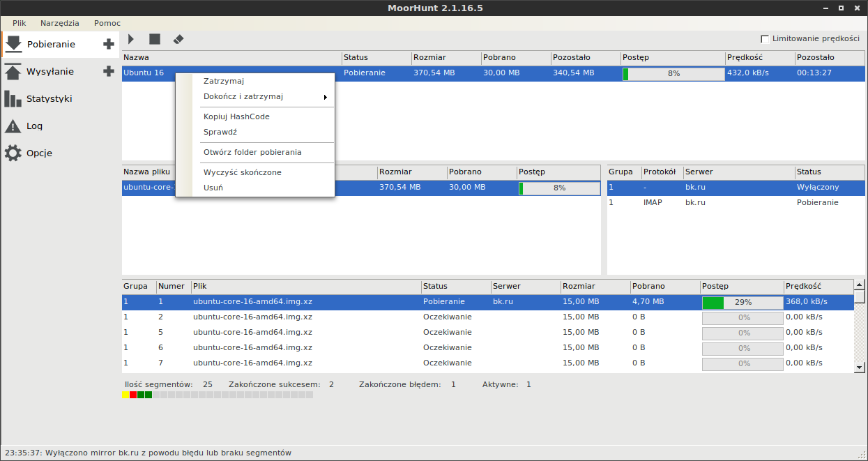868x461 pixels.
Task: Click the Nazwa column header in downloads table
Action: (231, 57)
